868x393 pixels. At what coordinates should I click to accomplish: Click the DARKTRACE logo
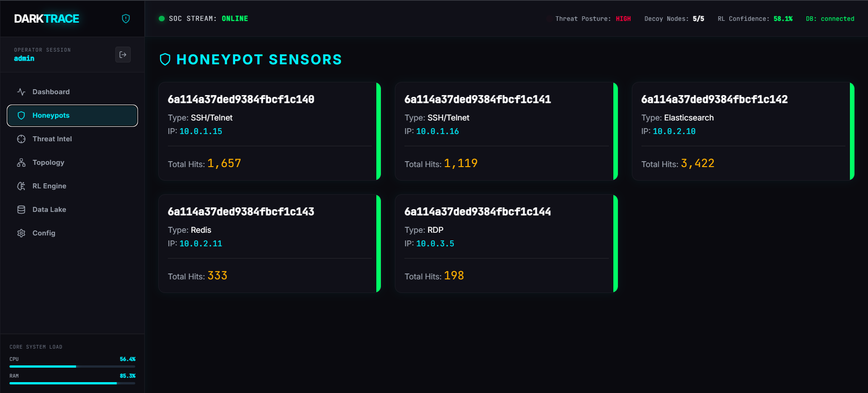47,19
